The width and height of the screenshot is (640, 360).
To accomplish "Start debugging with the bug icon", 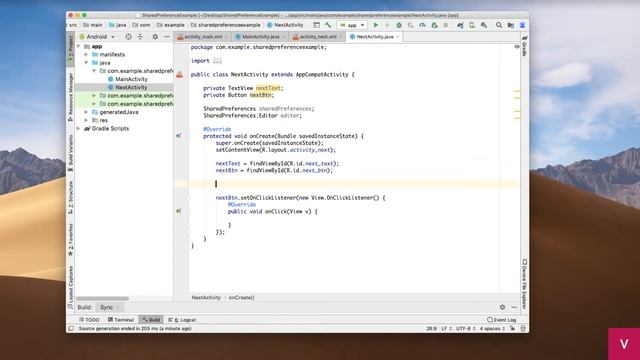I will pos(399,25).
